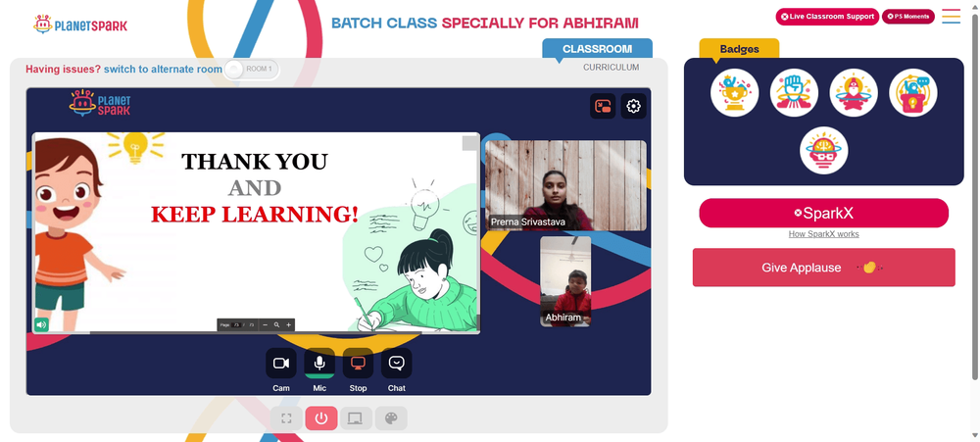The width and height of the screenshot is (980, 442).
Task: Zoom in the slide with plus icon
Action: [288, 325]
